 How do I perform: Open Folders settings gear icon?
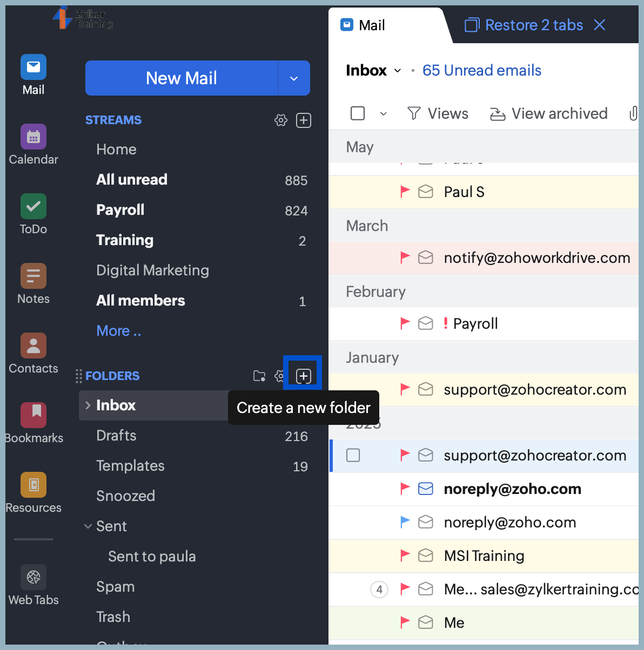(279, 376)
